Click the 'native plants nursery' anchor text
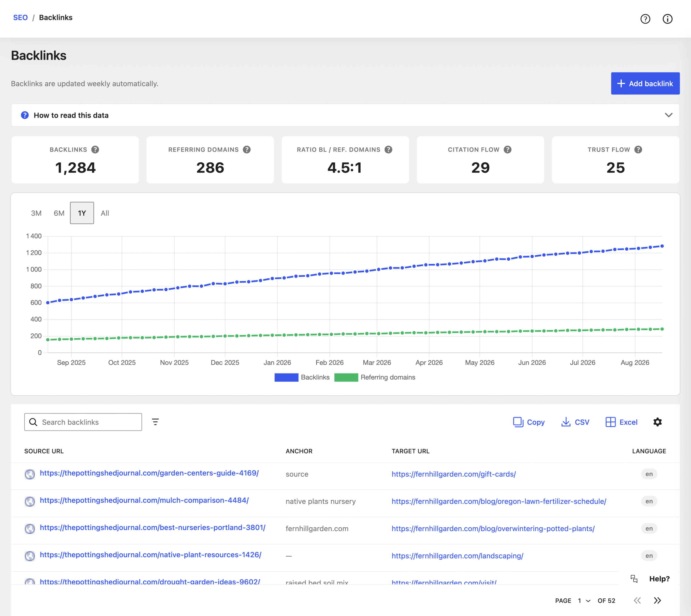This screenshot has width=691, height=616. click(x=321, y=501)
